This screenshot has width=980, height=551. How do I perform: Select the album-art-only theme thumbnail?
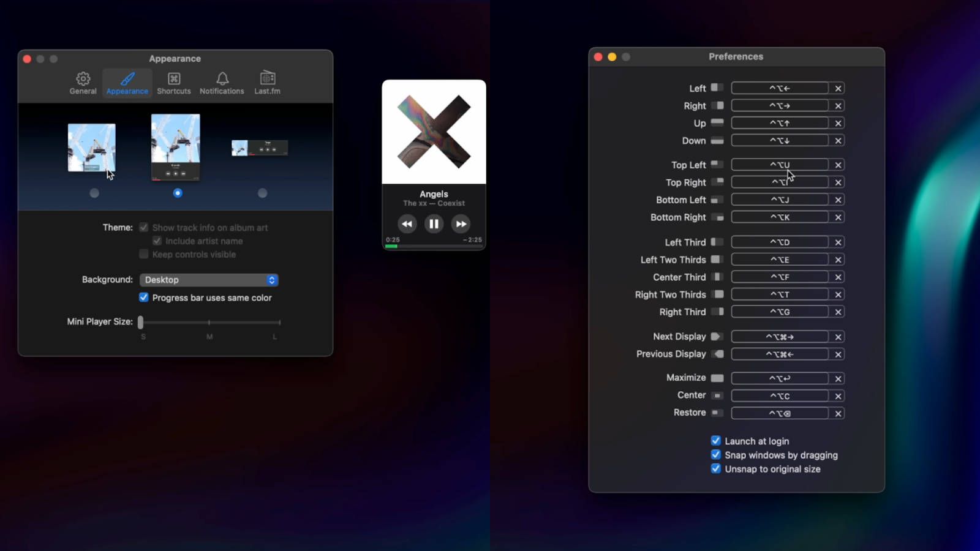(x=91, y=148)
